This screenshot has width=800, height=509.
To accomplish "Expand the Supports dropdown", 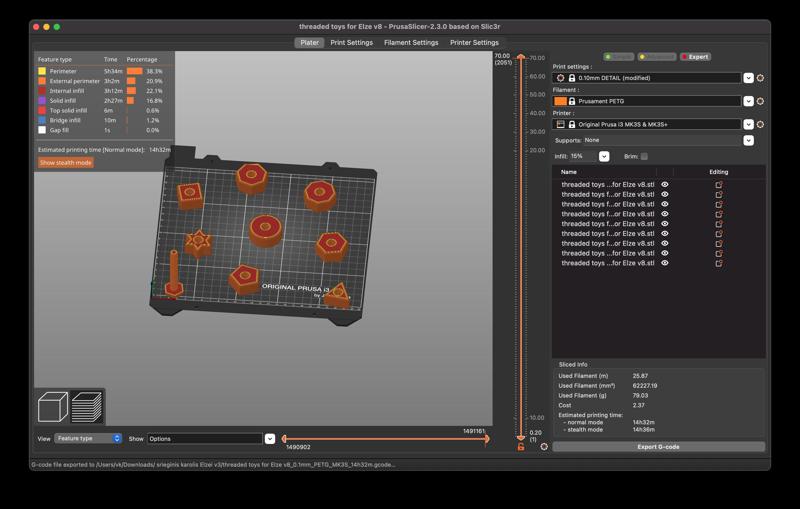I will coord(748,140).
